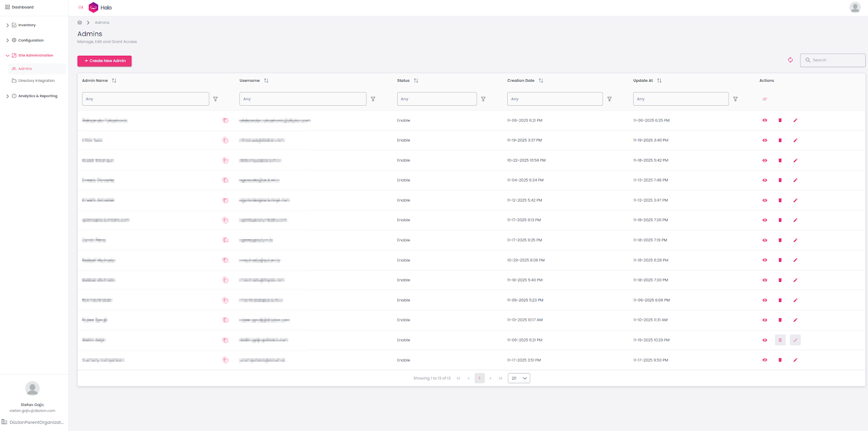View the admin updated 11-13-2025 7:48 PM
868x431 pixels.
pyautogui.click(x=765, y=181)
